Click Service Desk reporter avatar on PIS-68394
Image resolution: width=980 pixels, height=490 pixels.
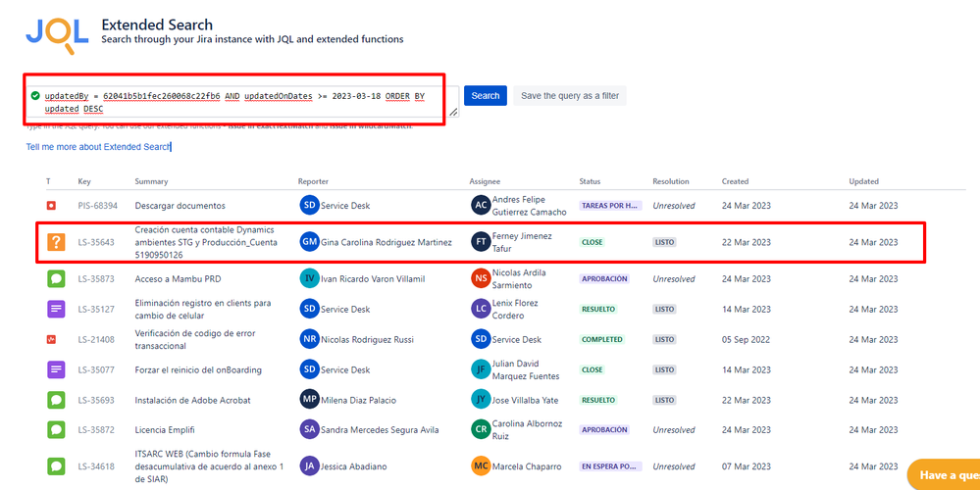click(x=309, y=206)
